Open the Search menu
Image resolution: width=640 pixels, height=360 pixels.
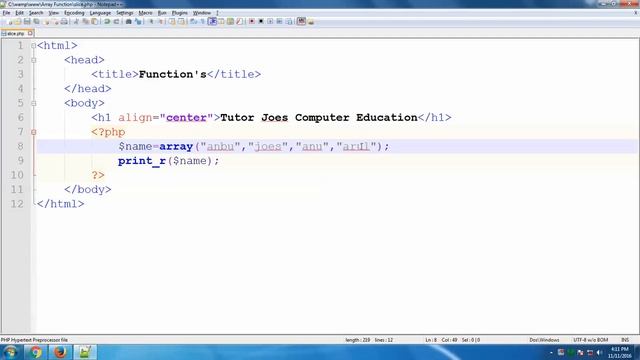(x=36, y=13)
